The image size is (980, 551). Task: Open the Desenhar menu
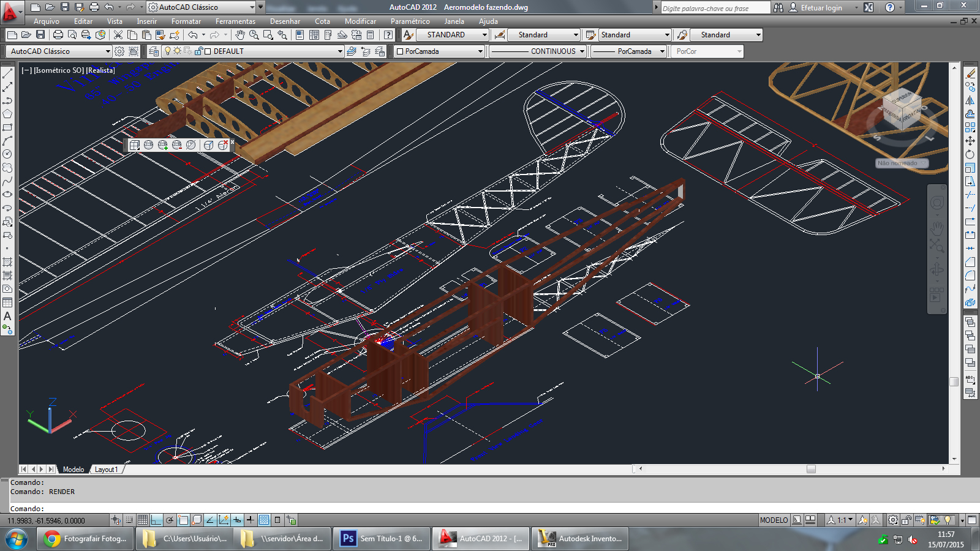[x=285, y=21]
